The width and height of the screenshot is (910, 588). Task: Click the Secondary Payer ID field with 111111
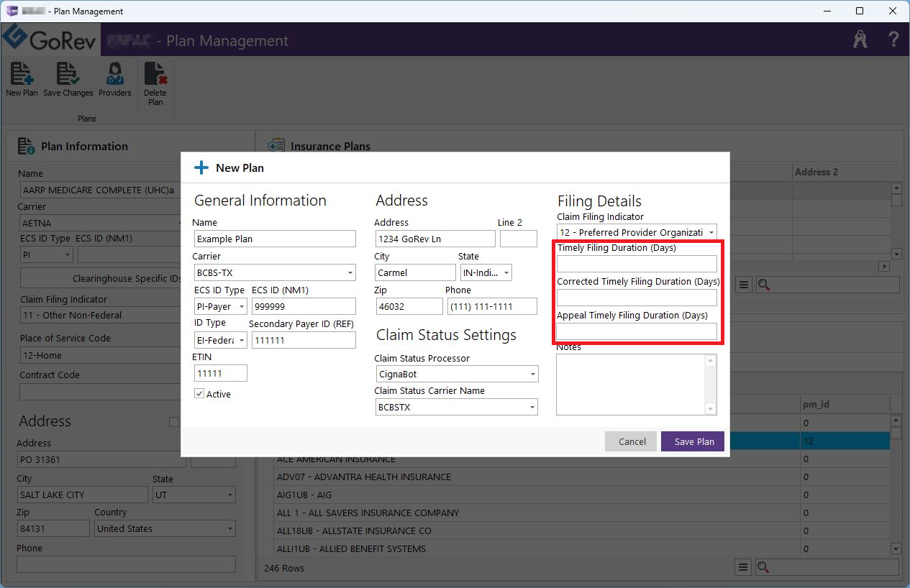(304, 341)
